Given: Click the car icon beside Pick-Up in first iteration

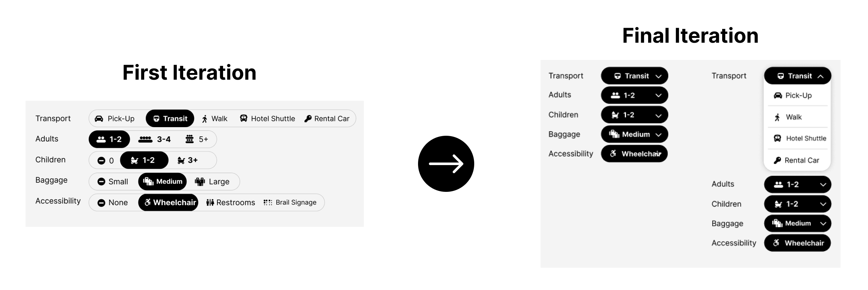Looking at the screenshot, I should (99, 119).
